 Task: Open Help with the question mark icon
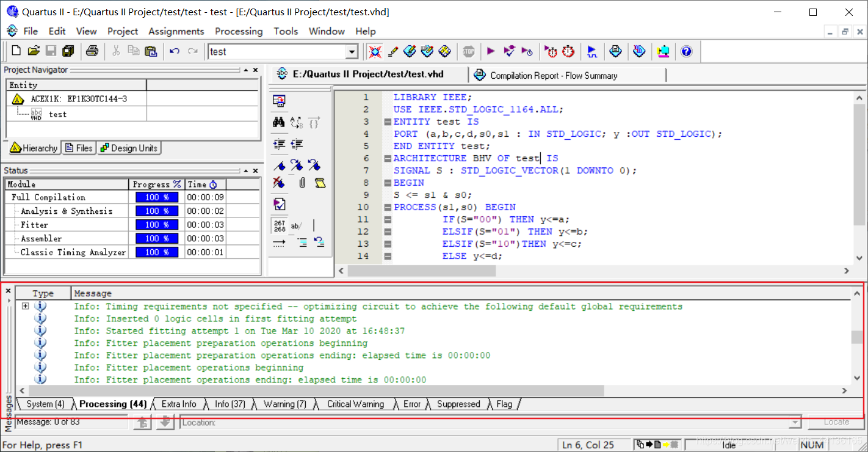tap(686, 51)
